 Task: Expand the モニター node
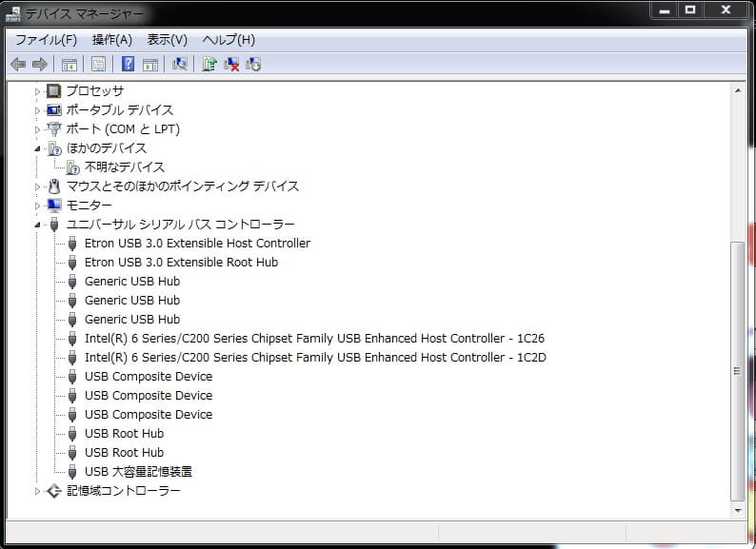click(37, 206)
